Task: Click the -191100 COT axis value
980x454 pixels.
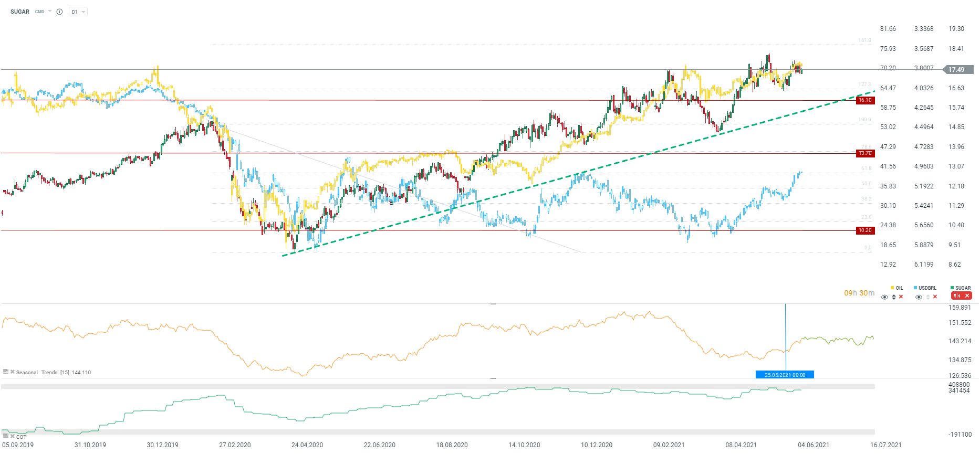Action: [960, 435]
